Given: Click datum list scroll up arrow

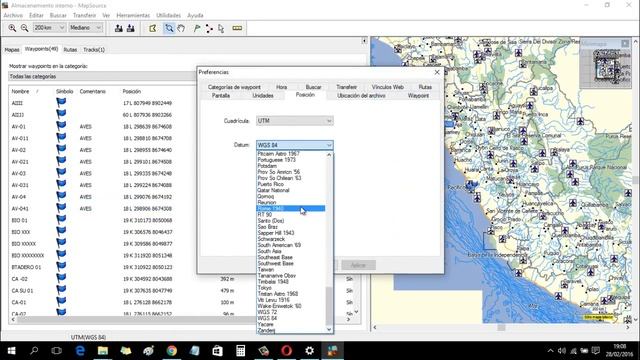Looking at the screenshot, I should click(x=329, y=155).
